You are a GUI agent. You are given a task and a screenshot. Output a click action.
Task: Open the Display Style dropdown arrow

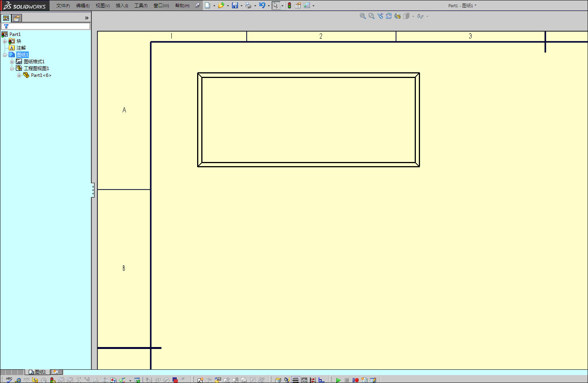(413, 16)
